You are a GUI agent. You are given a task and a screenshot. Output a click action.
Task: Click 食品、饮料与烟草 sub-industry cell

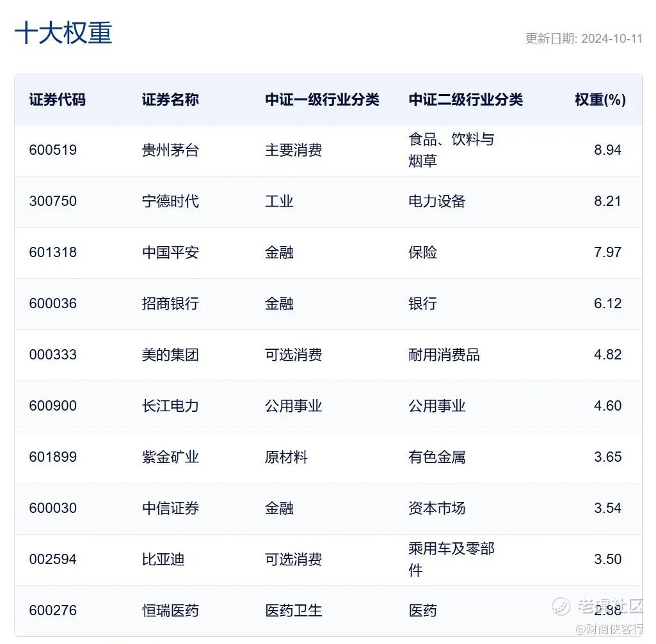click(451, 150)
